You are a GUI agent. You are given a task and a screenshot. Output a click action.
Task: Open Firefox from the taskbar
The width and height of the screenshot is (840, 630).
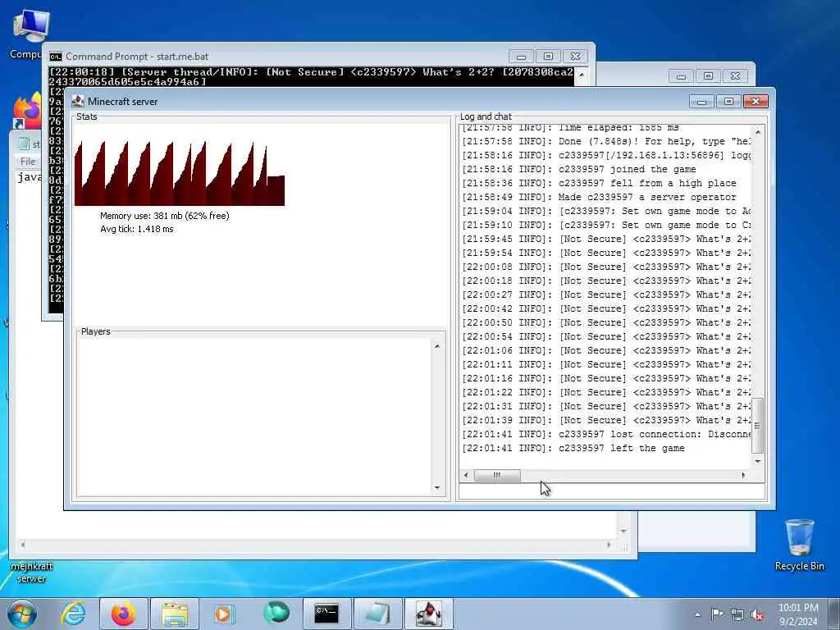pos(124,614)
